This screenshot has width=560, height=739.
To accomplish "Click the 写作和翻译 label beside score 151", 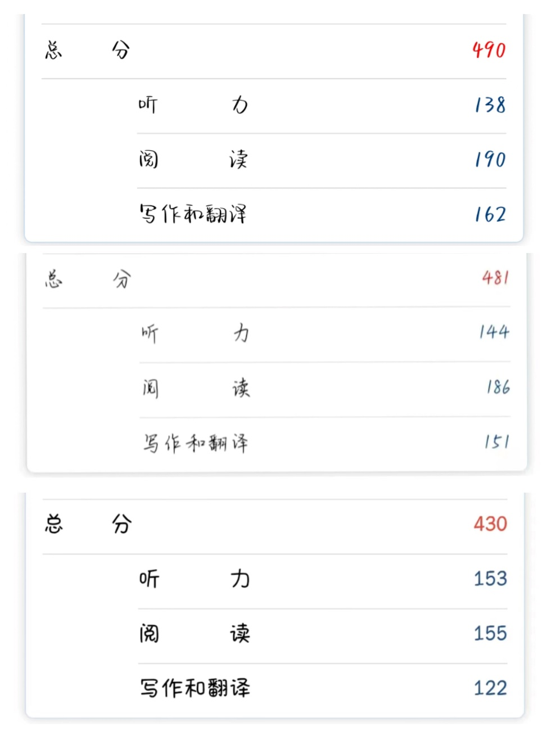I will point(195,443).
